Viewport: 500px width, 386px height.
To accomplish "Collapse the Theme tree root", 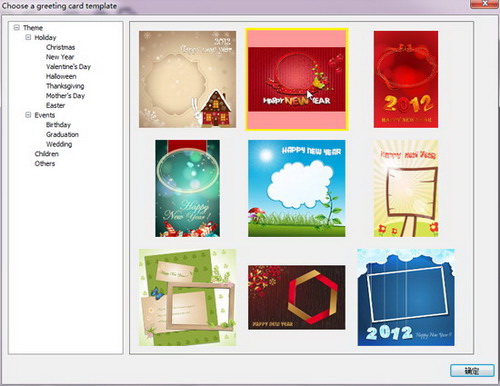I will pyautogui.click(x=17, y=28).
